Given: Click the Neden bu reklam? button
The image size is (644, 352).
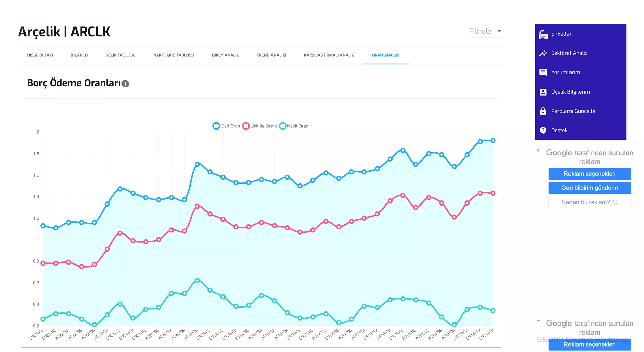Looking at the screenshot, I should coord(589,202).
